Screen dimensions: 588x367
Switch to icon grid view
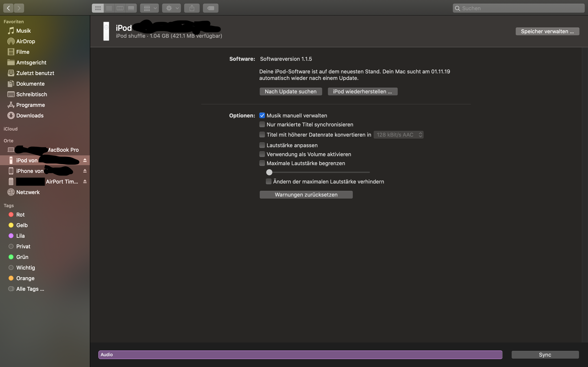tap(98, 8)
